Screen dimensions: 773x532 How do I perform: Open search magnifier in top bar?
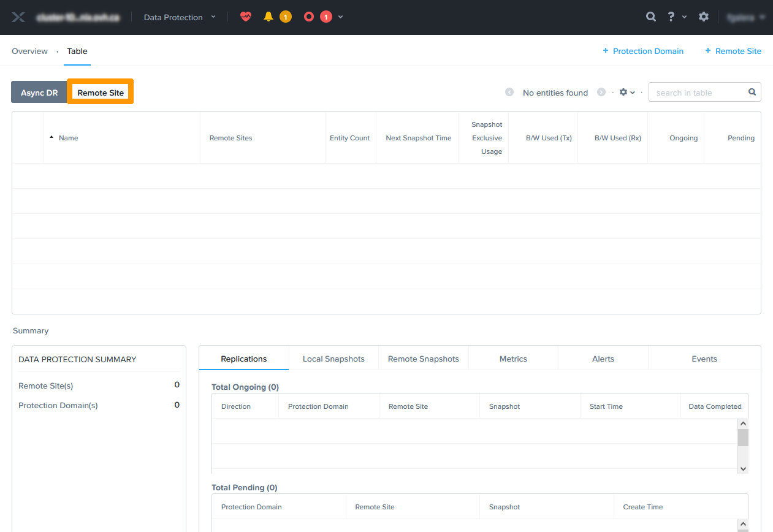pos(651,17)
